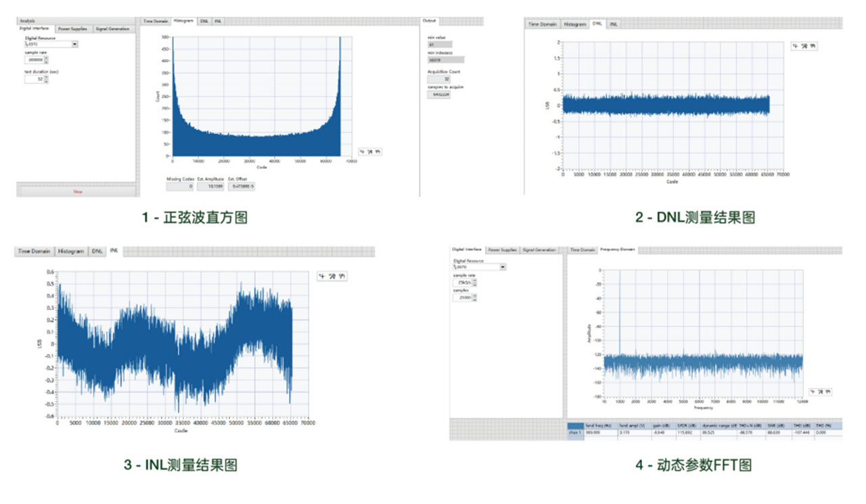
Task: Click the Analysis panel header
Action: click(74, 21)
